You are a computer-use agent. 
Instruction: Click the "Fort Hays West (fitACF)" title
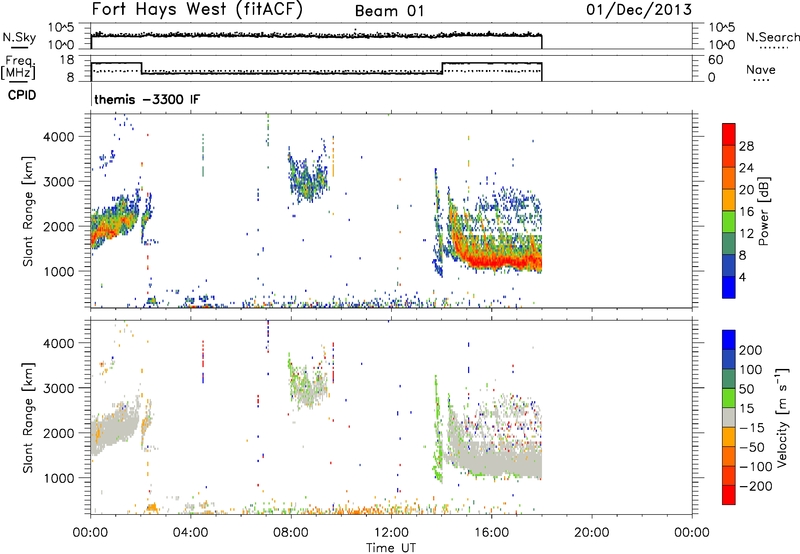pyautogui.click(x=197, y=10)
